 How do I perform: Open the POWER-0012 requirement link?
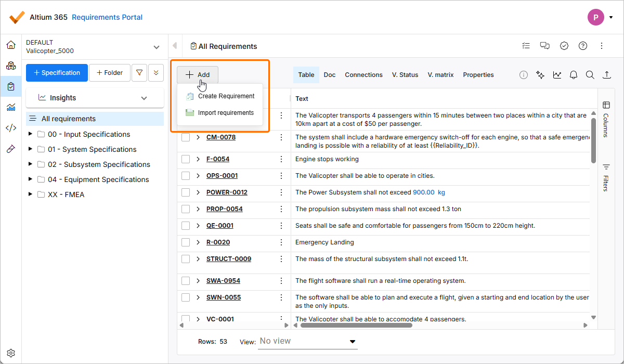(227, 192)
